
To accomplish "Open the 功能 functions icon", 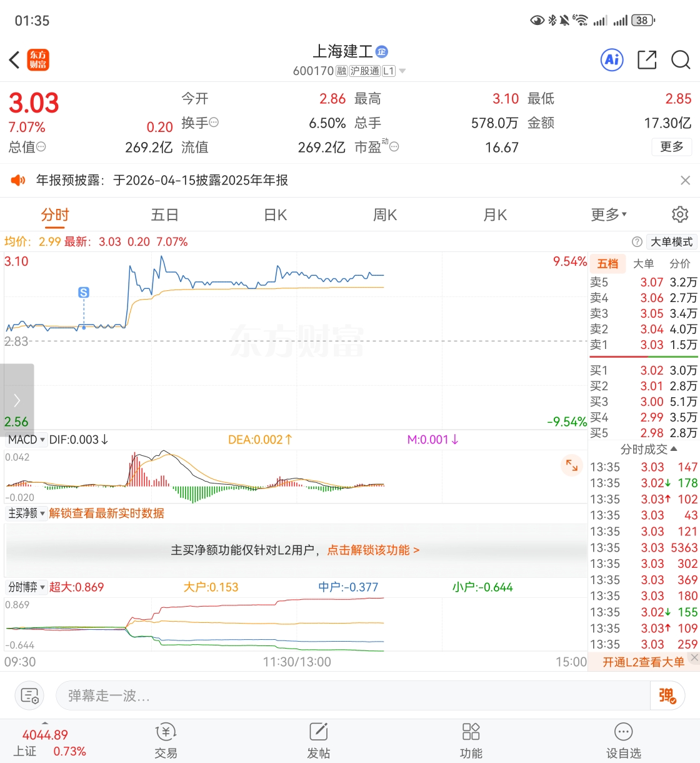I will [x=471, y=740].
